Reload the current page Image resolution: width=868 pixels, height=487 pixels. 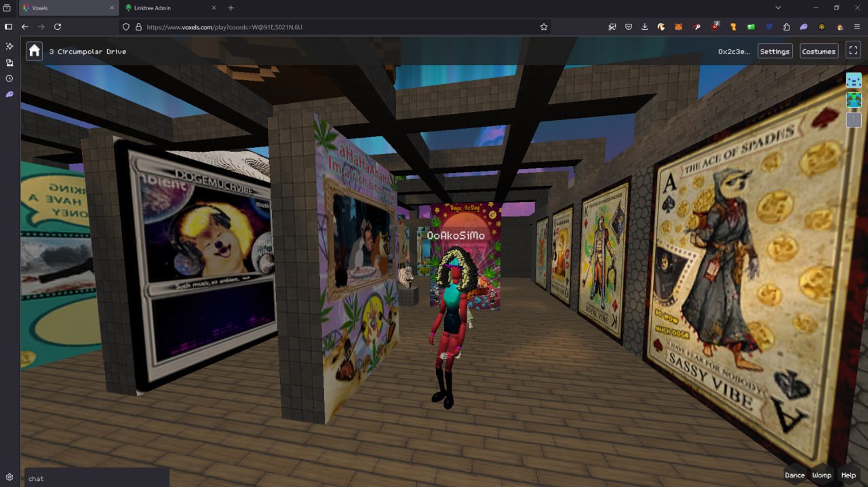point(58,26)
